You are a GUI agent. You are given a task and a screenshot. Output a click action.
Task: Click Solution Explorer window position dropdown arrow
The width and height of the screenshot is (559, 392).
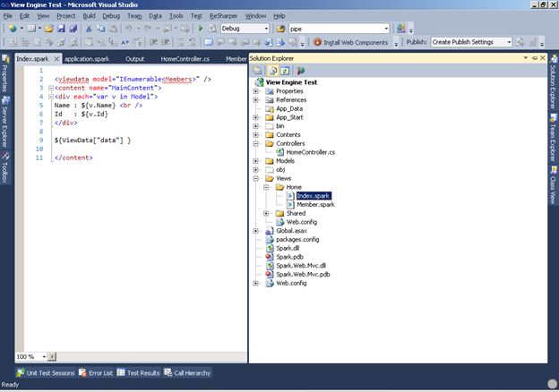pos(526,57)
